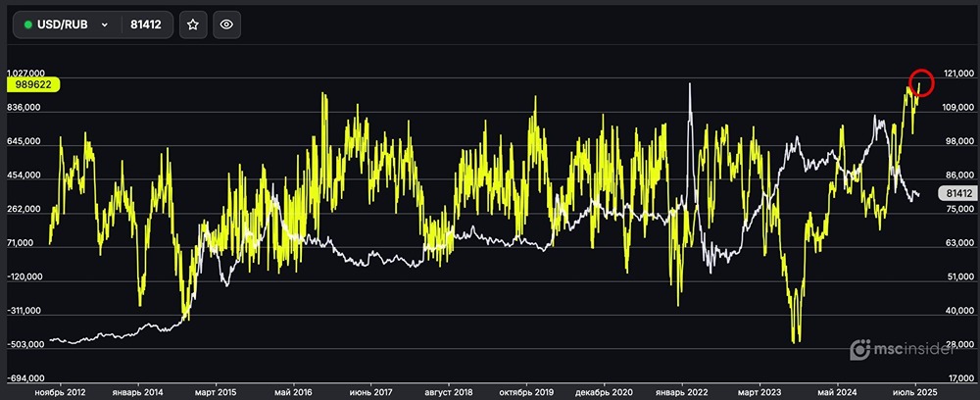Click the октябрь 2019 date label

point(526,392)
